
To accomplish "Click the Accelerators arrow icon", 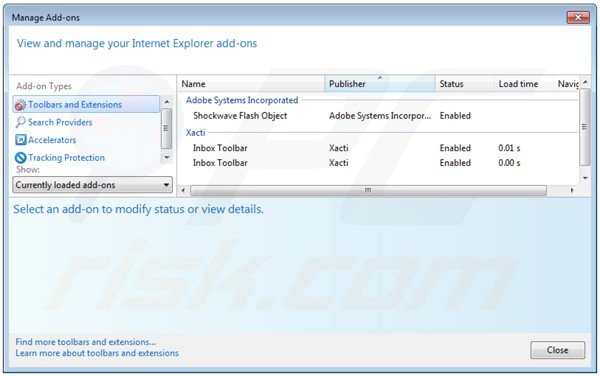I will pos(21,140).
